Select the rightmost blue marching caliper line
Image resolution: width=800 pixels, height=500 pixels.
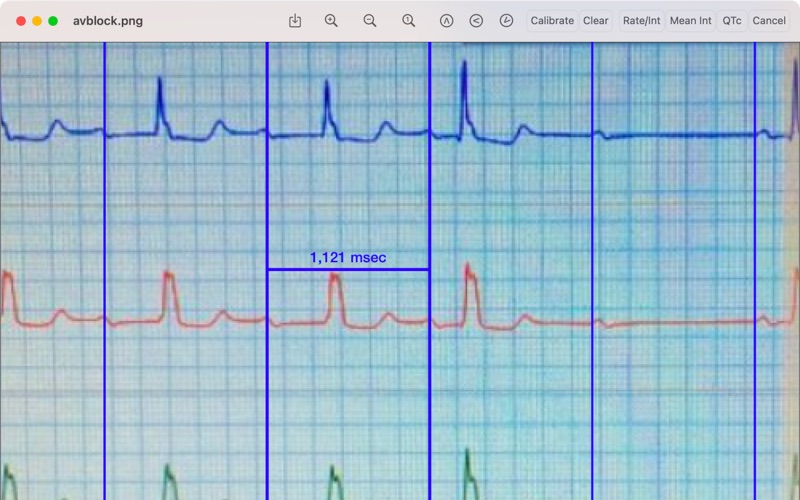755,270
